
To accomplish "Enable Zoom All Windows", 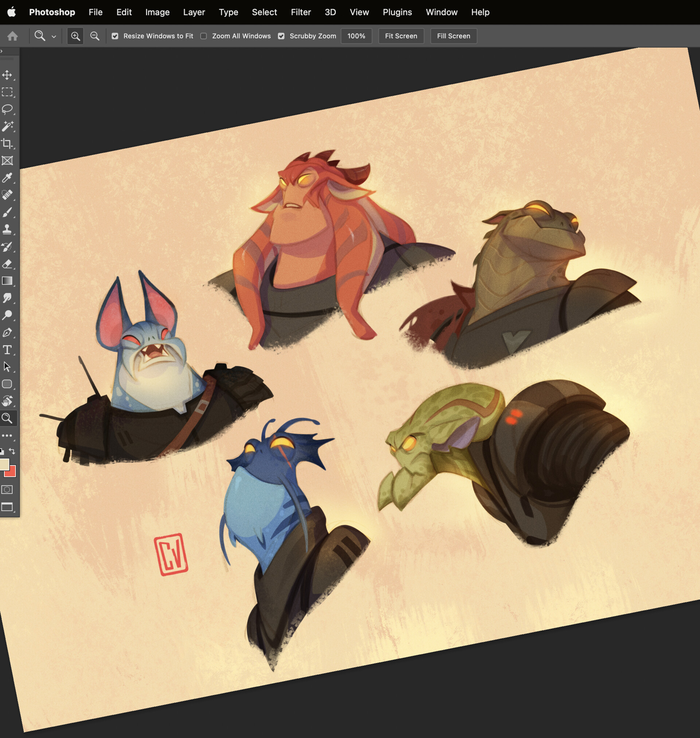I will (x=203, y=36).
